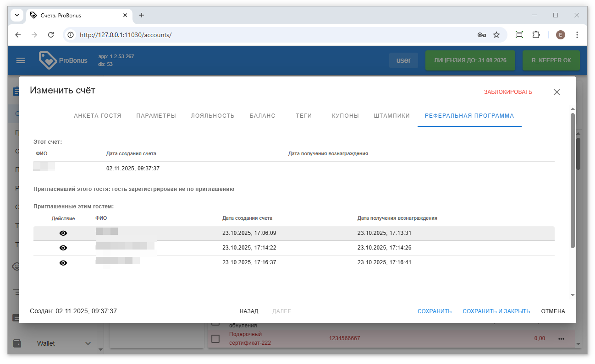Open Chrome's three-dot menu
This screenshot has width=595, height=364.
[x=577, y=35]
